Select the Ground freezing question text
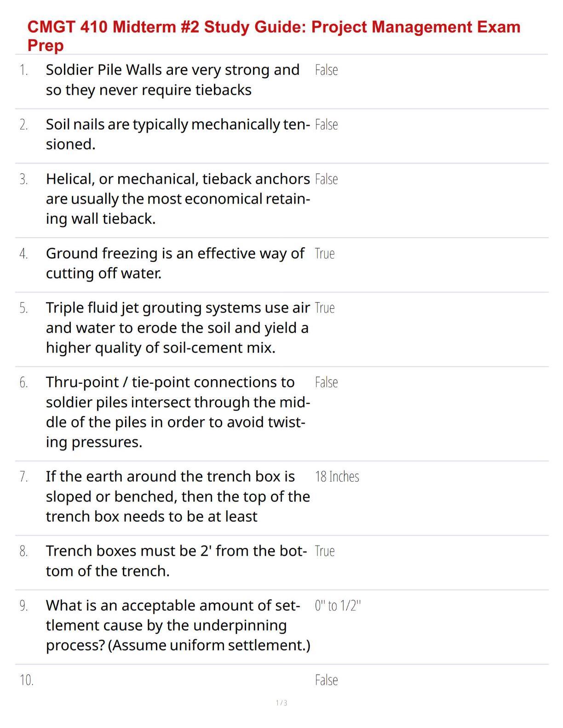563x728 pixels. click(175, 263)
